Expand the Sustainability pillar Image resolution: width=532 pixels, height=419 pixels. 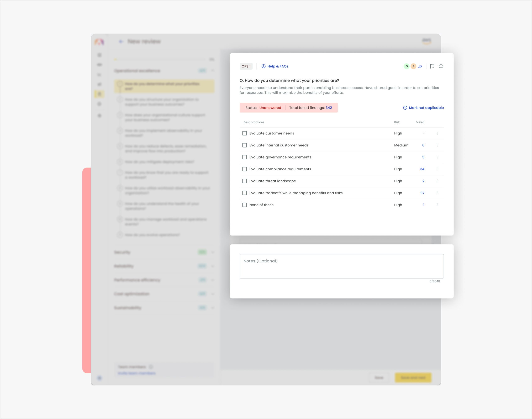pos(212,308)
